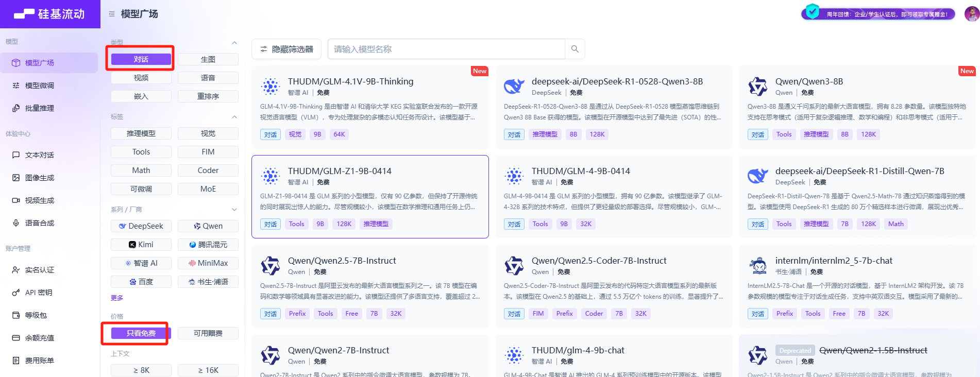Click 隐藏筛选器 button
This screenshot has height=377, width=980.
point(286,49)
